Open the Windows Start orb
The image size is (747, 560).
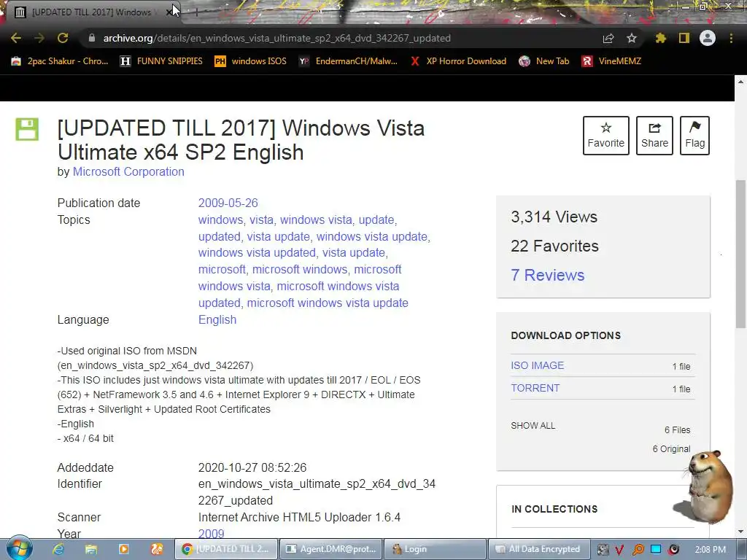[19, 548]
